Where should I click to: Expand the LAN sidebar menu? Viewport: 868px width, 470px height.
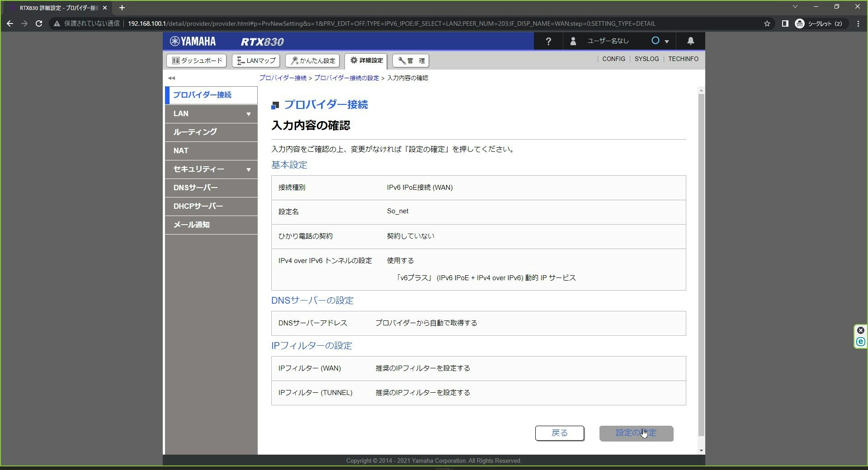211,113
